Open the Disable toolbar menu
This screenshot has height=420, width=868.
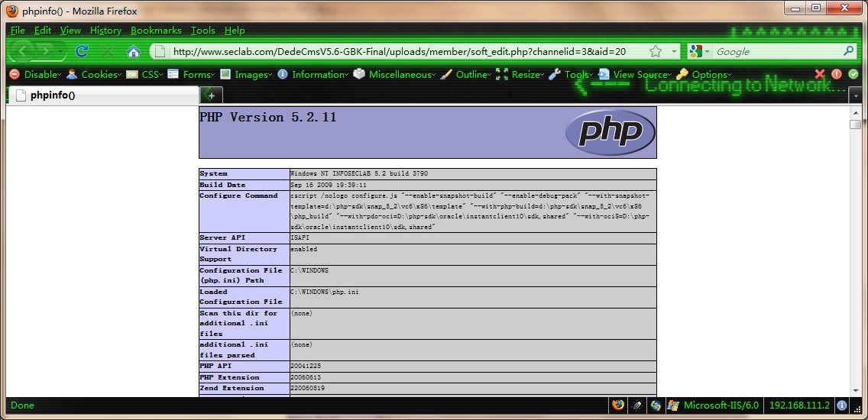pyautogui.click(x=35, y=74)
